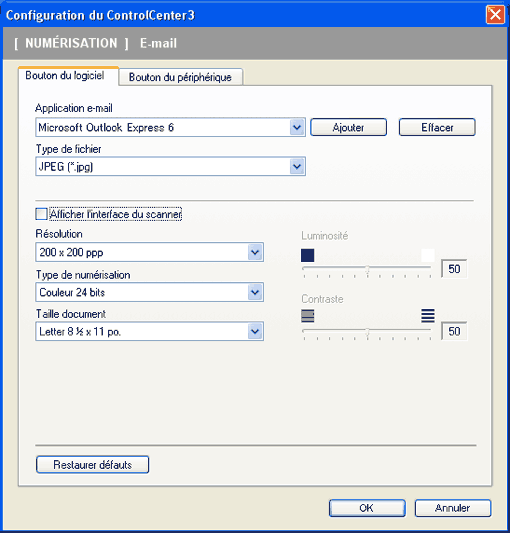Select the Bouton du logiciel tab
This screenshot has width=510, height=533.
click(x=65, y=75)
